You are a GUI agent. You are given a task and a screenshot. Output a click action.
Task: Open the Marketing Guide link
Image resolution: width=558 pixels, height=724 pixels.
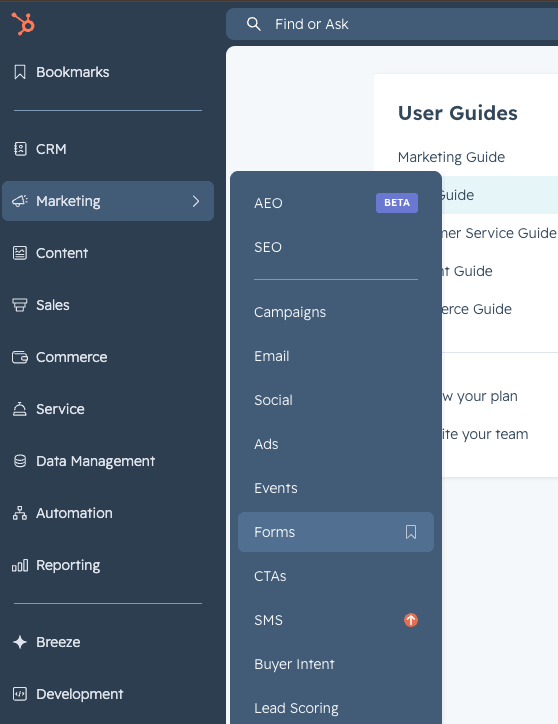(451, 157)
